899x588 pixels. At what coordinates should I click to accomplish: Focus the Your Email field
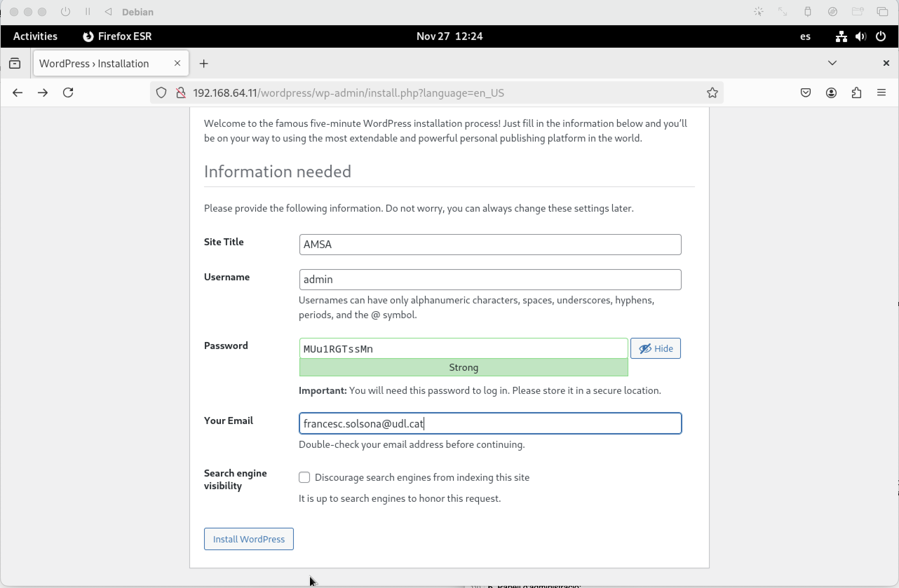(490, 423)
